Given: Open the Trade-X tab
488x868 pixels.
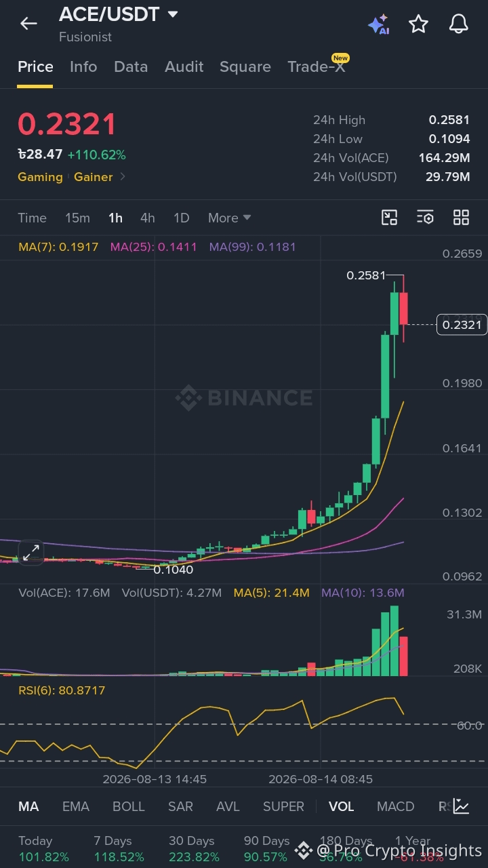Looking at the screenshot, I should (317, 66).
